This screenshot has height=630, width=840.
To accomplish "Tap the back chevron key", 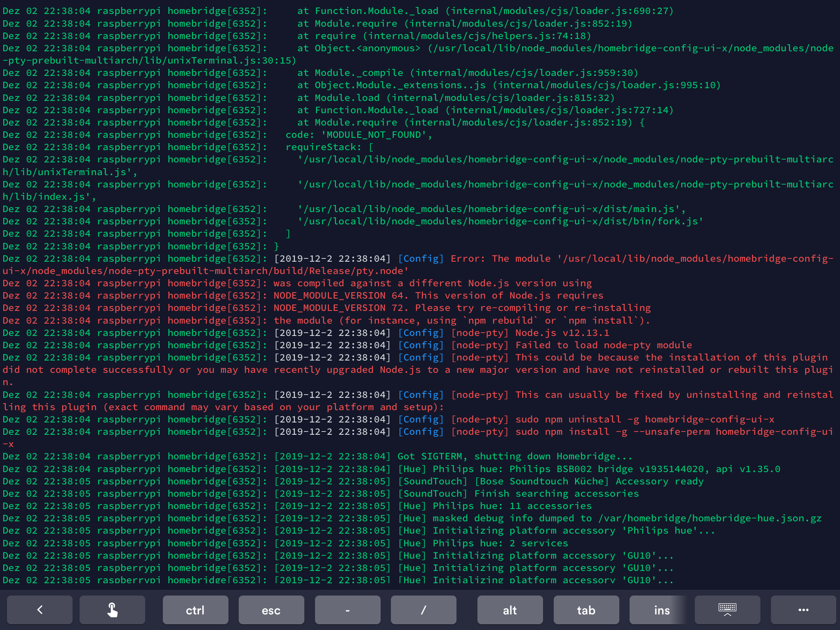I will click(40, 610).
